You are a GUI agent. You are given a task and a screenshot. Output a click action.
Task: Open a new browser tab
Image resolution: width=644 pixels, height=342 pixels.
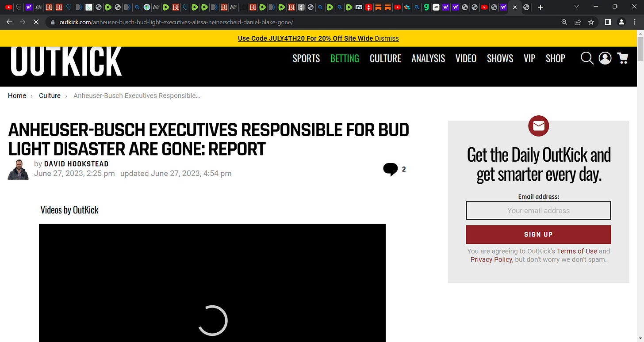(540, 7)
